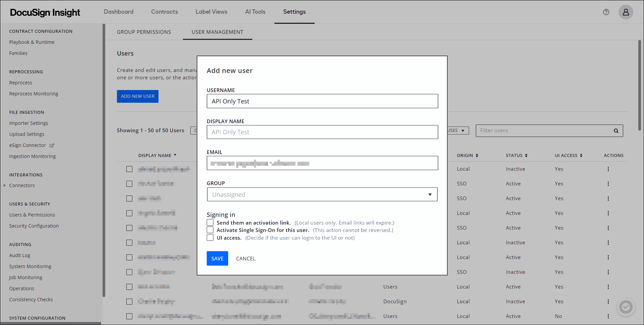
Task: Cancel the Add new user dialog
Action: (246, 258)
